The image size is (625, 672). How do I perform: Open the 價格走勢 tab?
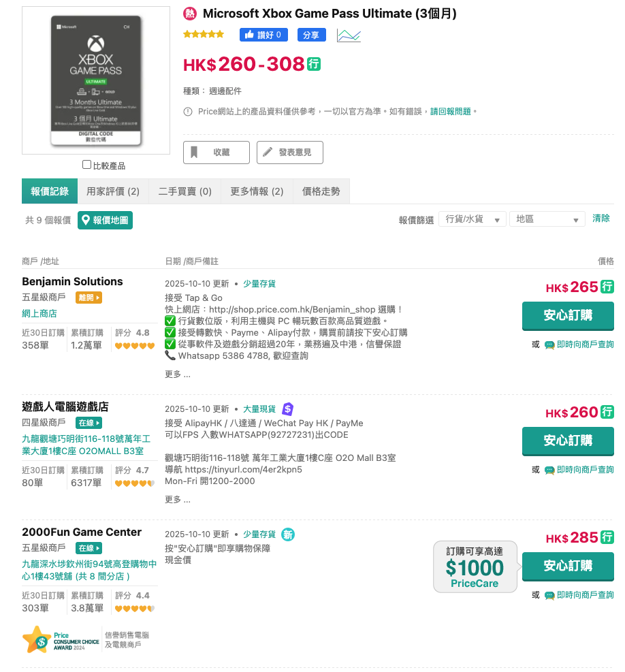(x=321, y=191)
